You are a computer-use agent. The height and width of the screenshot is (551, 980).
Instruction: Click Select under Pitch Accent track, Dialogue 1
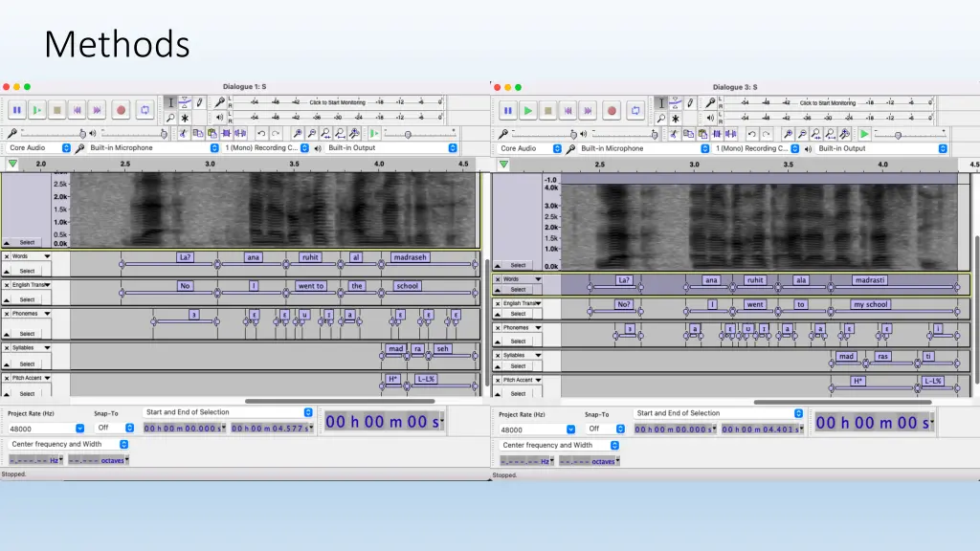[x=28, y=393]
